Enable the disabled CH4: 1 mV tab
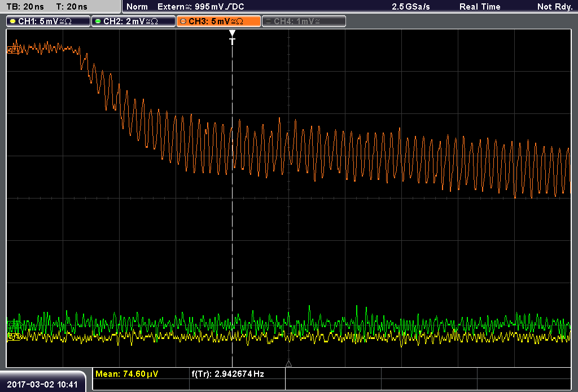 pyautogui.click(x=304, y=21)
